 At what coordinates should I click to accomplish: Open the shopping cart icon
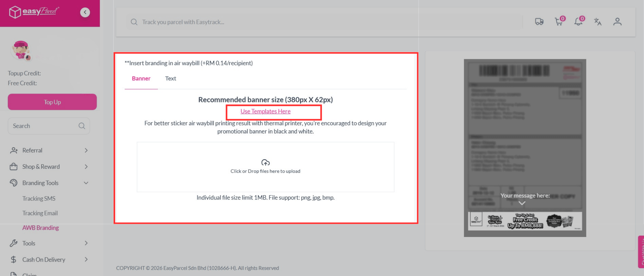click(559, 22)
